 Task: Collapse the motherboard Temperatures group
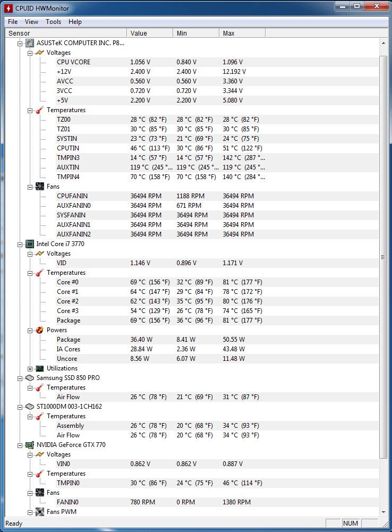tap(30, 111)
